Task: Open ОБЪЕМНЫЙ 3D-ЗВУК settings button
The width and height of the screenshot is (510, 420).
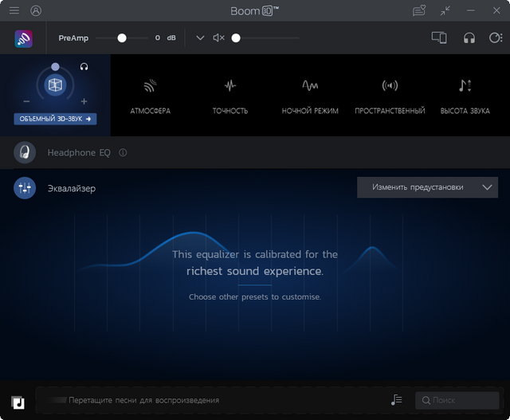Action: (x=55, y=119)
